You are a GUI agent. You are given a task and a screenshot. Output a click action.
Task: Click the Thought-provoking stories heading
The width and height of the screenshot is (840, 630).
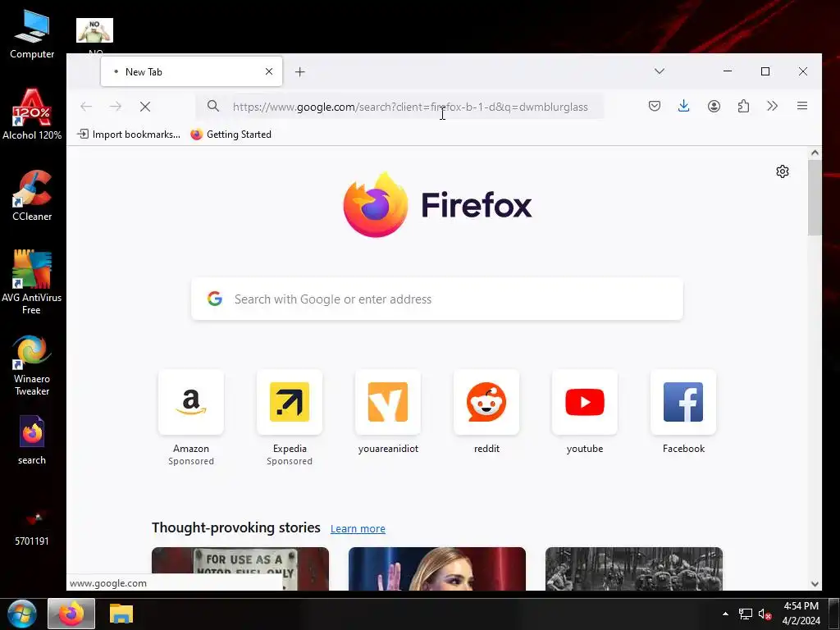tap(235, 527)
